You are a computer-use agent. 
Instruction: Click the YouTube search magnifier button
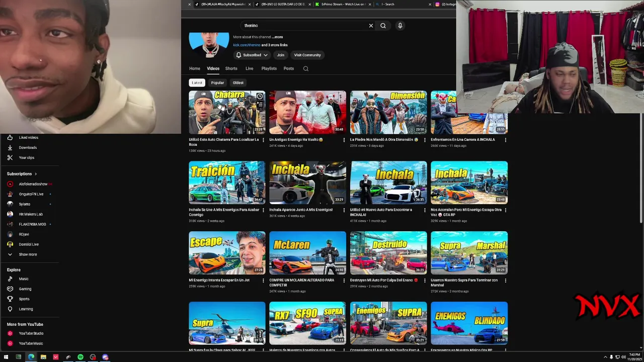click(383, 26)
